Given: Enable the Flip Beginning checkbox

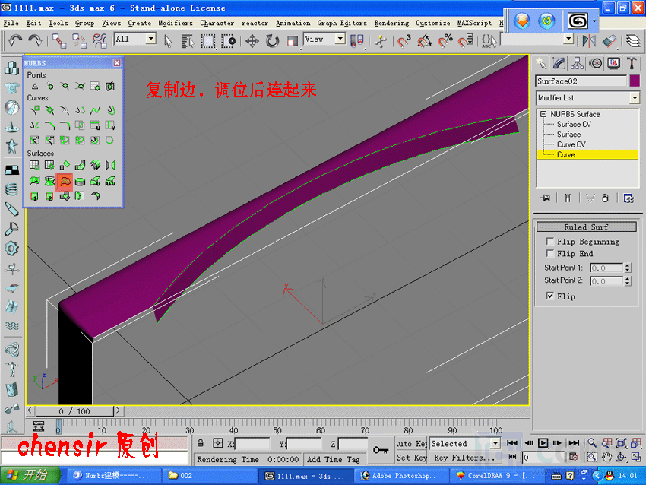Looking at the screenshot, I should 549,241.
